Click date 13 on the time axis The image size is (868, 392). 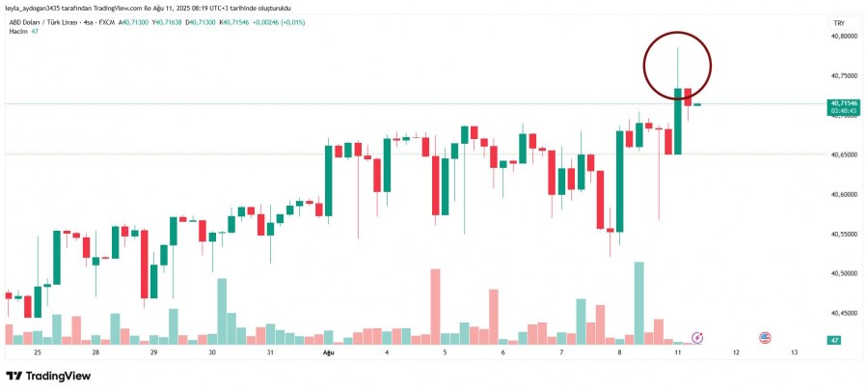[794, 352]
